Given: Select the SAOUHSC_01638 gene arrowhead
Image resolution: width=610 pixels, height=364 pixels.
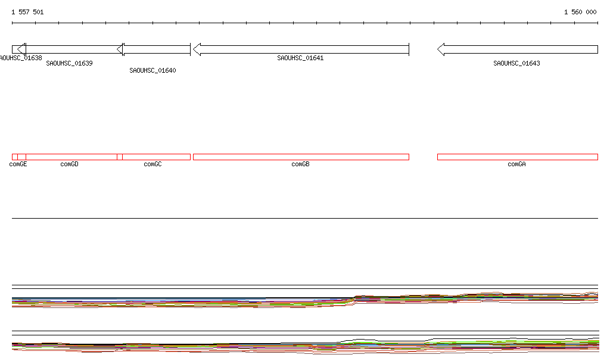Looking at the screenshot, I should [21, 49].
